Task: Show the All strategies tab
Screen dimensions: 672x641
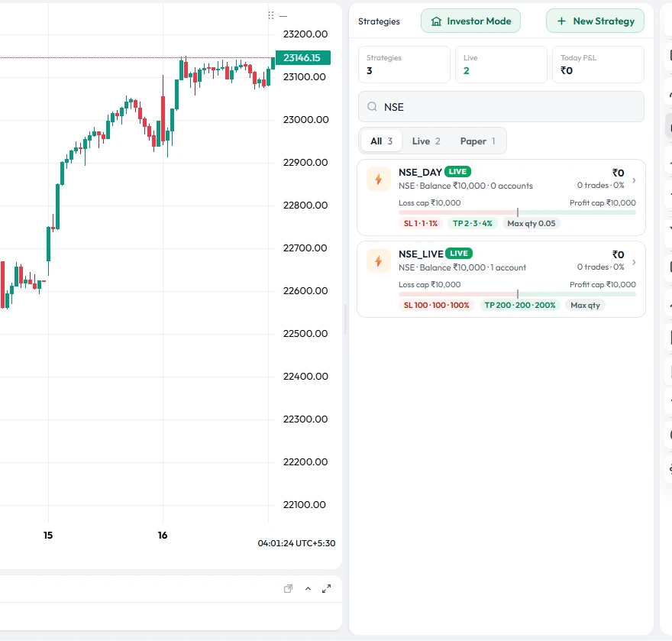Action: (x=381, y=141)
